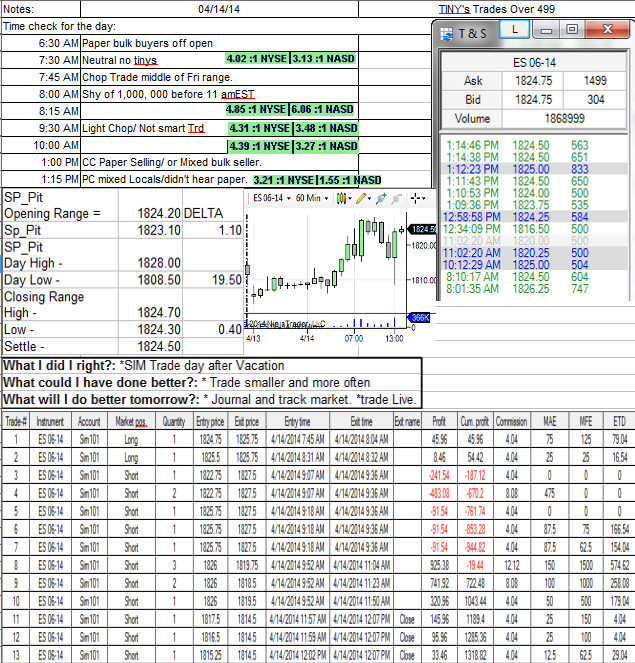Click the MAE column header
This screenshot has width=635, height=663.
pyautogui.click(x=549, y=422)
